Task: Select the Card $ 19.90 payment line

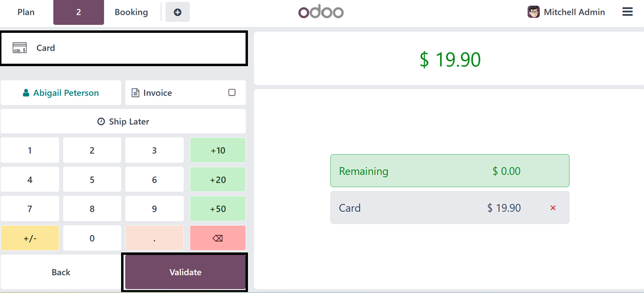Action: click(450, 208)
